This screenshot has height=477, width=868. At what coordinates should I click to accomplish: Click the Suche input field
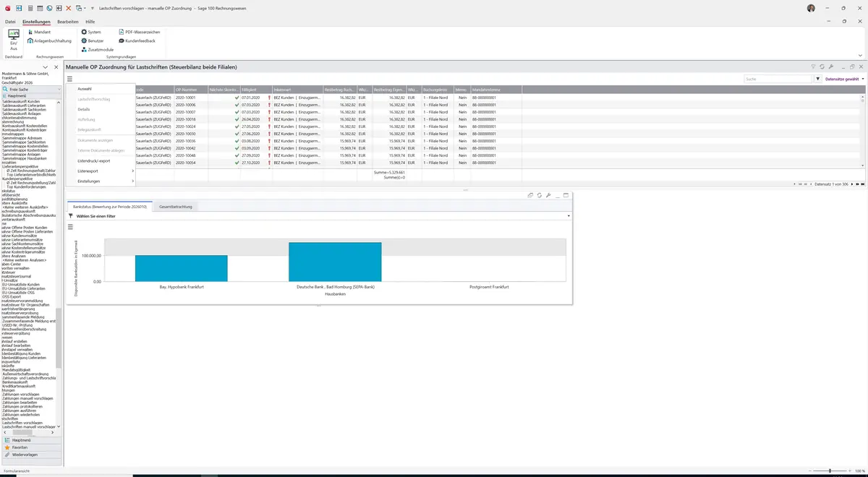click(x=779, y=79)
